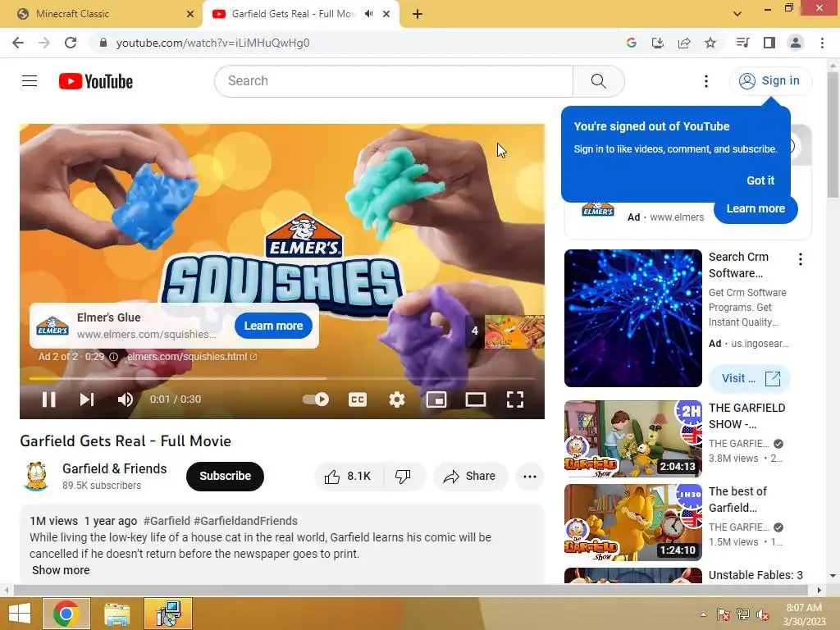Expand description with Show more
This screenshot has width=840, height=630.
click(x=61, y=571)
